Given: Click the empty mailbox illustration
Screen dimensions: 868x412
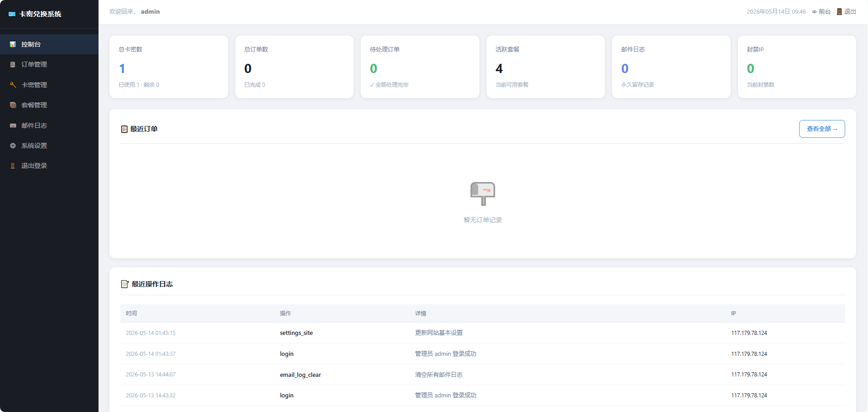Looking at the screenshot, I should pos(483,194).
